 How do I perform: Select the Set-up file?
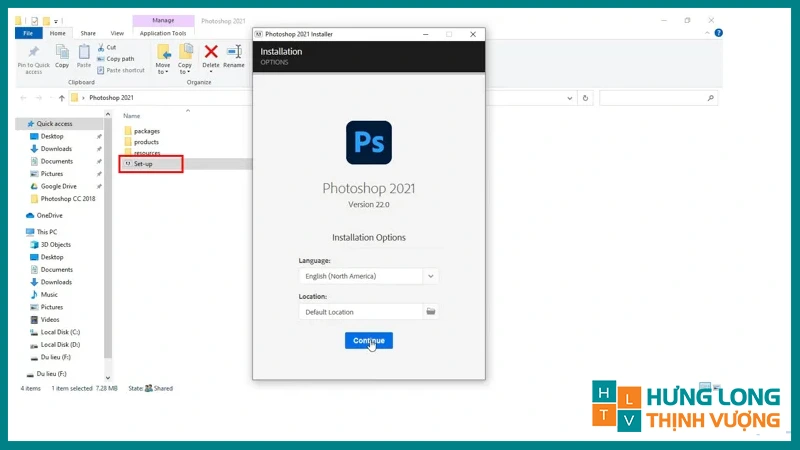143,164
